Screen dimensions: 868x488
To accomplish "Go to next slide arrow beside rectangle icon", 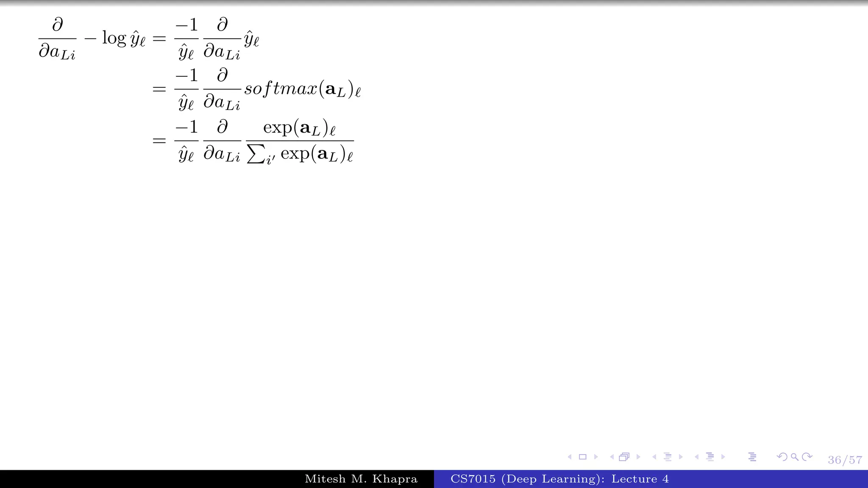I will (x=596, y=457).
